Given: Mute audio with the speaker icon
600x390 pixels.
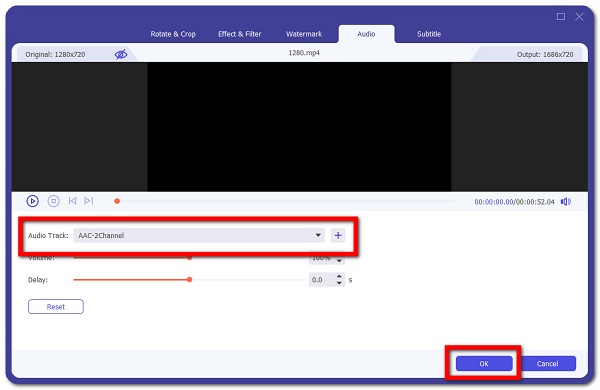Looking at the screenshot, I should (x=566, y=202).
